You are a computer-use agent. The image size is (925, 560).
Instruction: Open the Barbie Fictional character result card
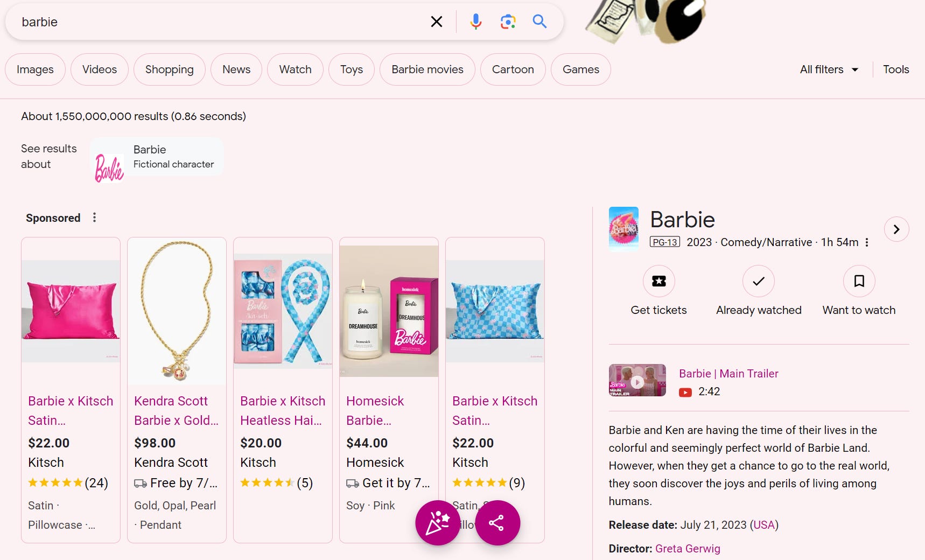click(157, 157)
